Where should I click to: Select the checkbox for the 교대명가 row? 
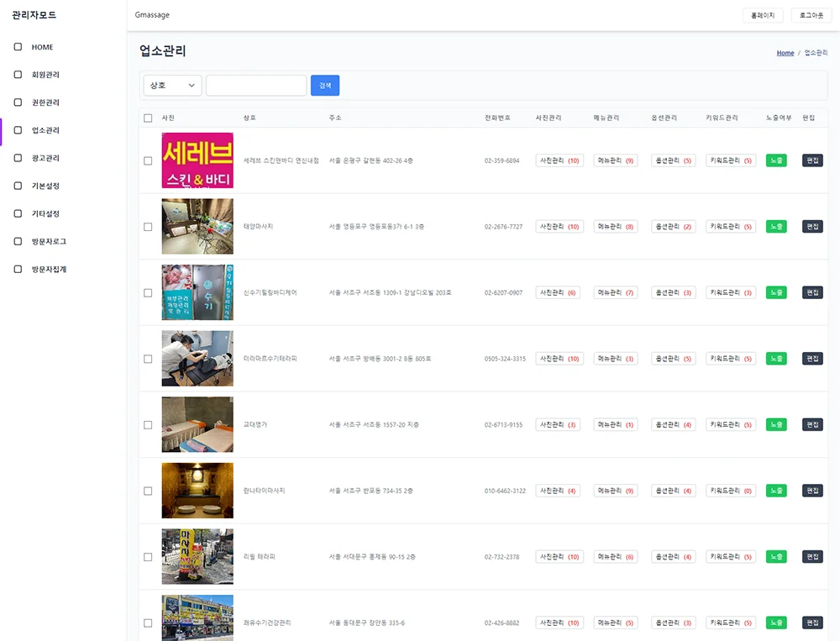(148, 425)
